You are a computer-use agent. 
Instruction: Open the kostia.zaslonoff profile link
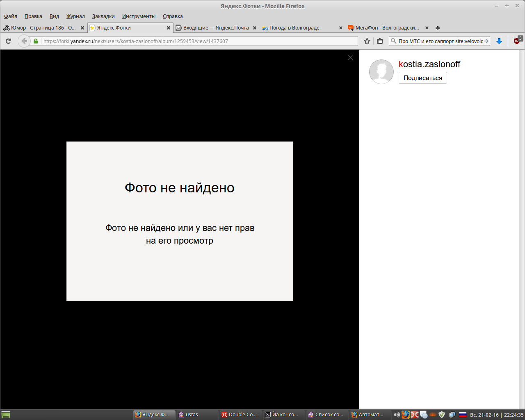[429, 64]
